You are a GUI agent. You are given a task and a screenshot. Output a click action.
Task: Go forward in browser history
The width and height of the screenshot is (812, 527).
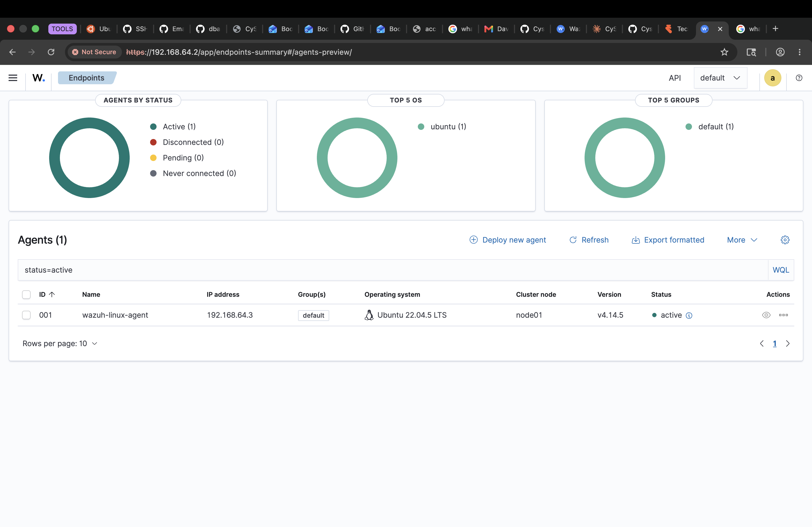click(32, 52)
